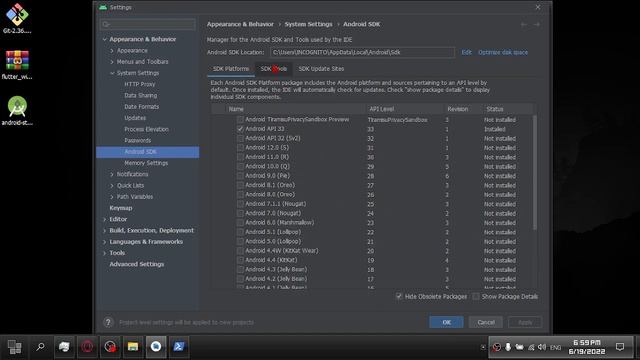The width and height of the screenshot is (640, 360).
Task: Click the forward navigation arrow in Settings
Action: [537, 24]
